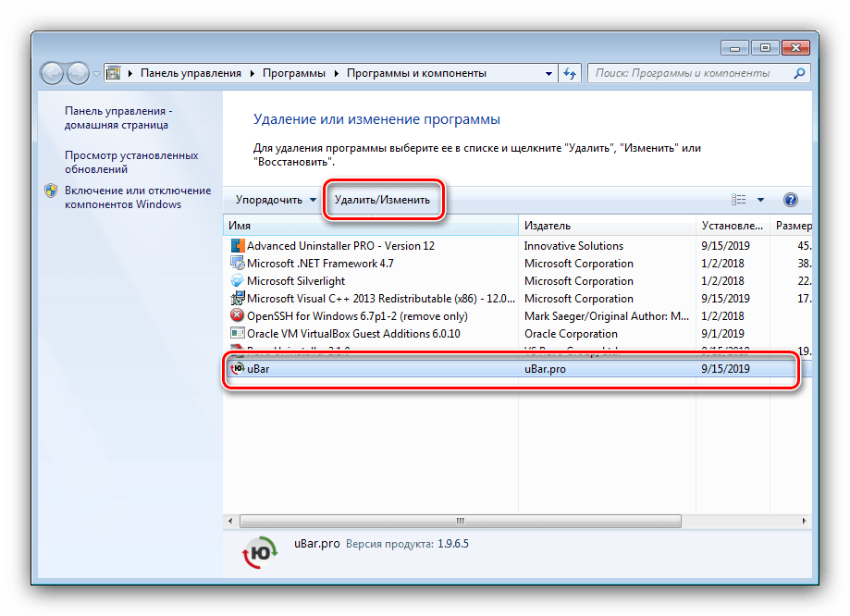Viewport: 850px width, 616px height.
Task: Sort list by the Издатель column header
Action: click(x=547, y=226)
